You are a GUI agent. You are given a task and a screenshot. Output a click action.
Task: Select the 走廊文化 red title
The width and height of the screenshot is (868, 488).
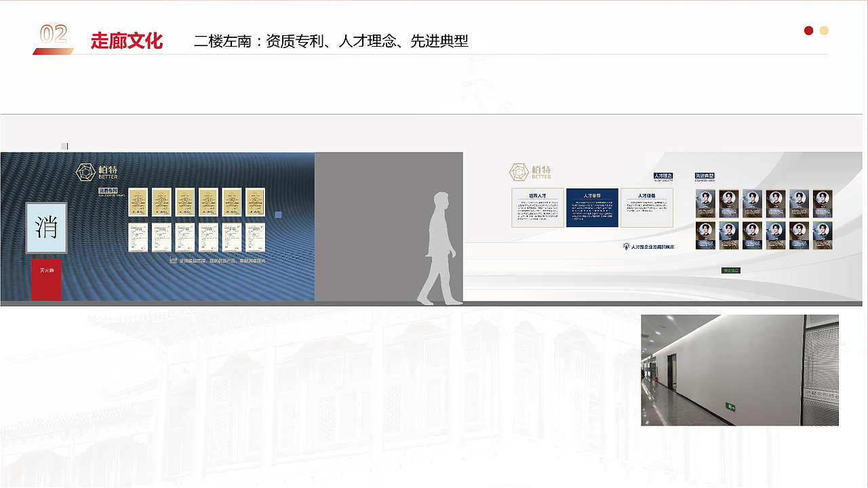[125, 41]
